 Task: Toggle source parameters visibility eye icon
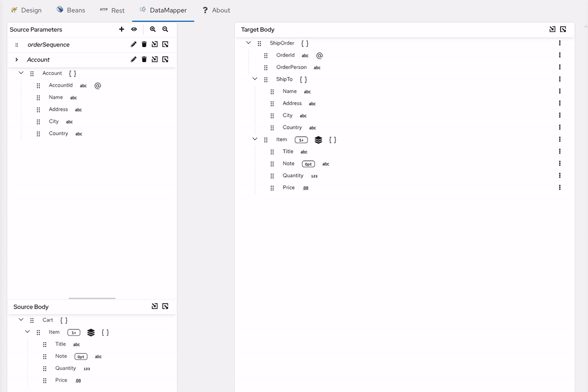click(134, 29)
